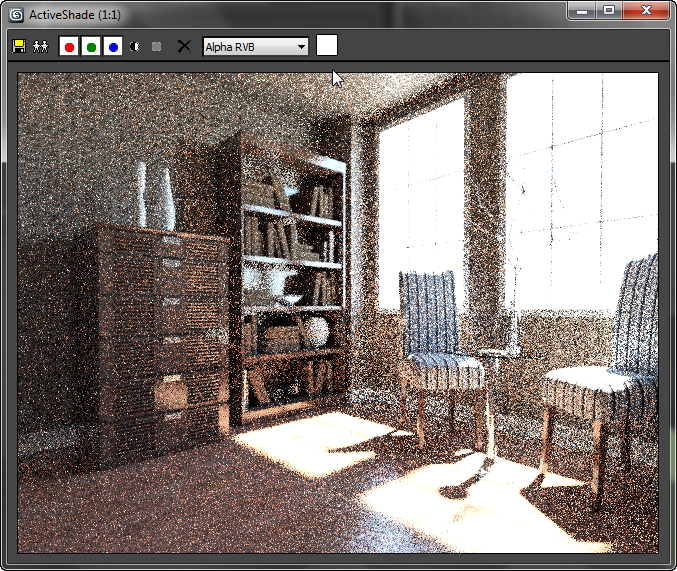Click the ActiveShade window app icon
This screenshot has height=571, width=677.
[x=16, y=15]
